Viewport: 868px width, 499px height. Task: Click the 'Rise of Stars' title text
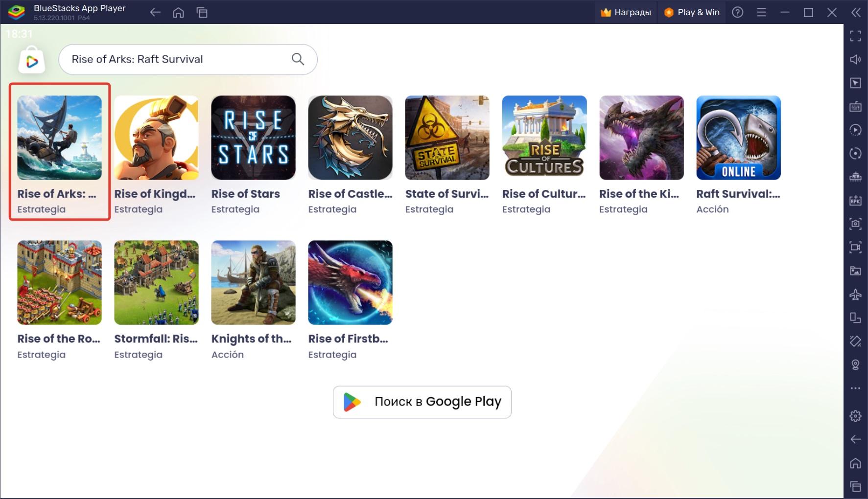coord(245,194)
